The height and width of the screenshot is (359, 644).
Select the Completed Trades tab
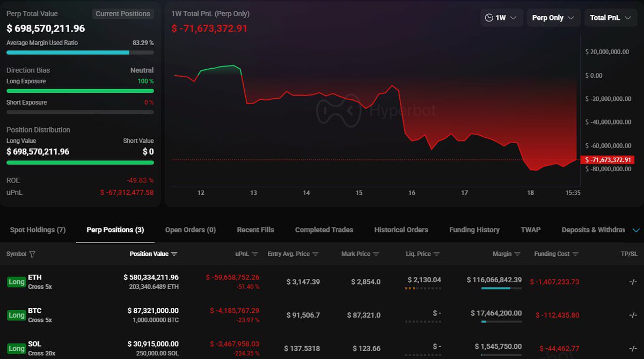coord(324,230)
